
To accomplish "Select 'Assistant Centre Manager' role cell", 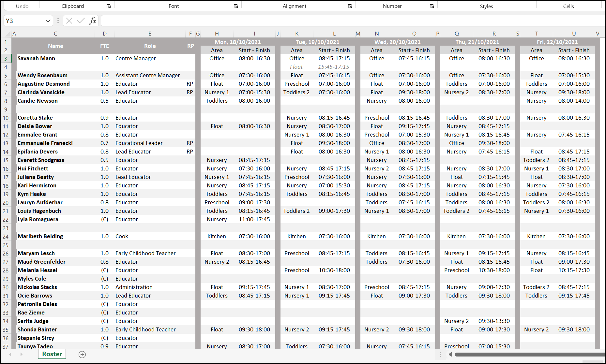I will click(150, 75).
